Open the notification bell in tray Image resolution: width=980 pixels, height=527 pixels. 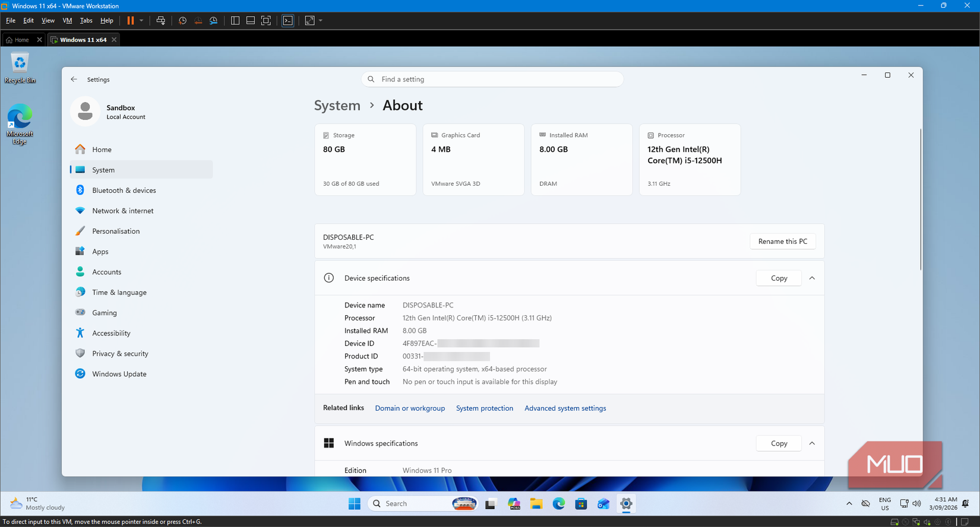pos(966,504)
